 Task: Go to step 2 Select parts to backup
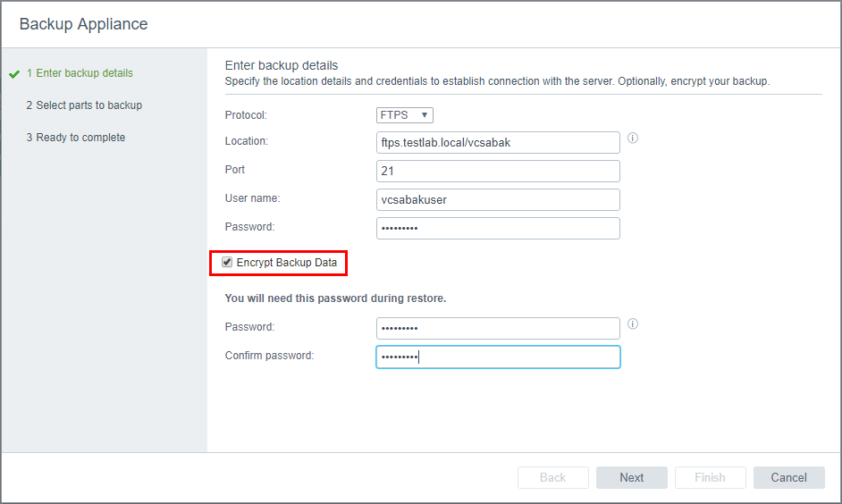[84, 105]
